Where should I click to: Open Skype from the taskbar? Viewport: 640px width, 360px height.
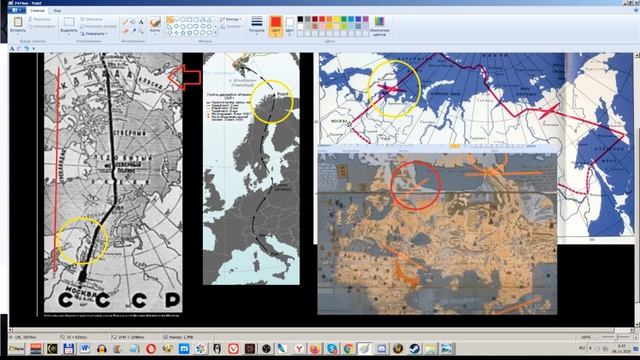[x=332, y=349]
